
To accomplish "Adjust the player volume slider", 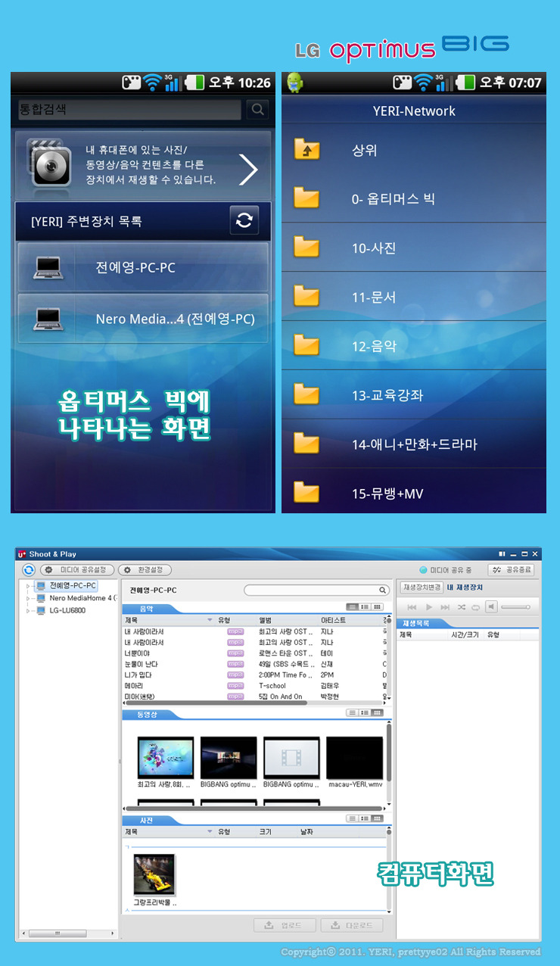I will [515, 607].
